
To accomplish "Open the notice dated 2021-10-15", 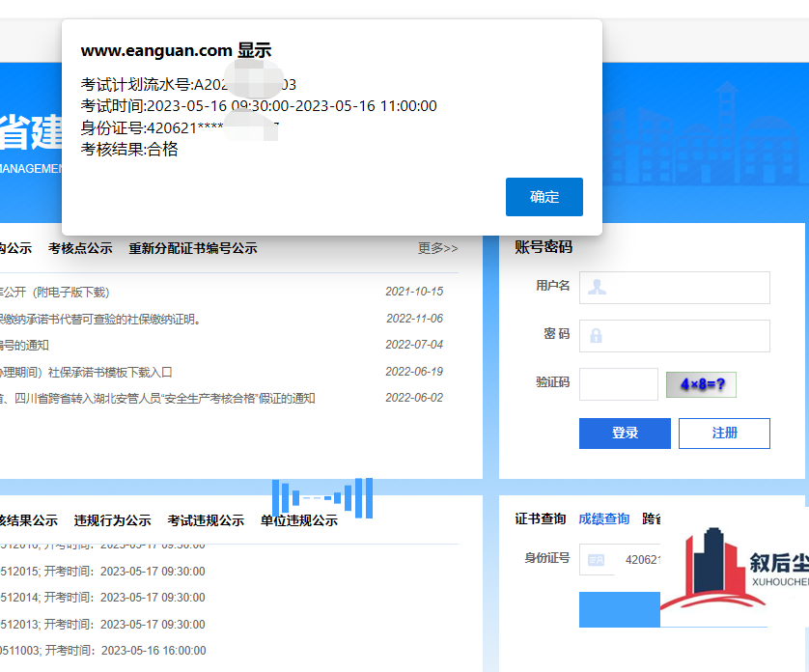I will tap(58, 292).
